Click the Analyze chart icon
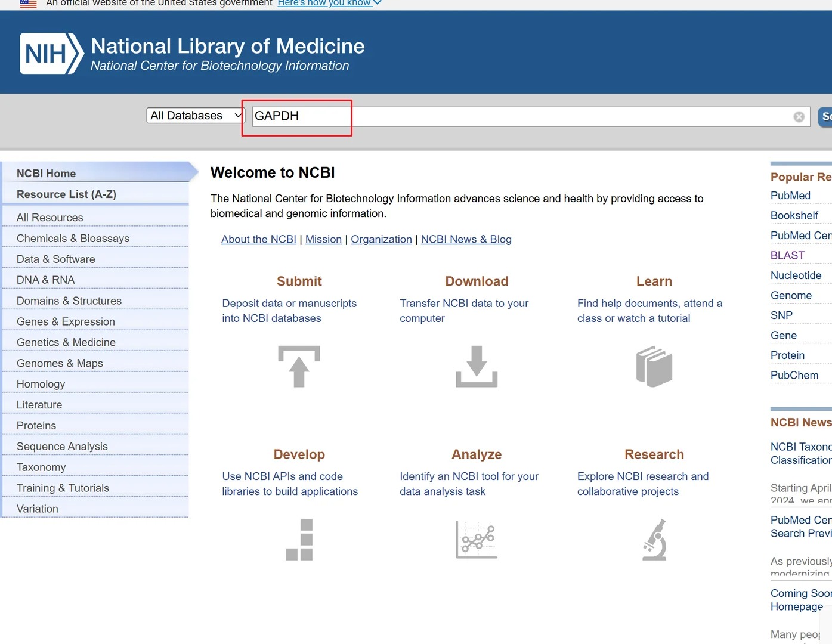The height and width of the screenshot is (644, 832). tap(477, 540)
